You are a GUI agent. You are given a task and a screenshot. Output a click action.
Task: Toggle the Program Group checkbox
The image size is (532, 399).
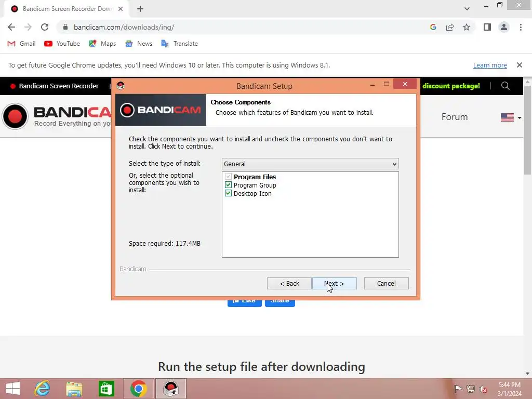[229, 185]
